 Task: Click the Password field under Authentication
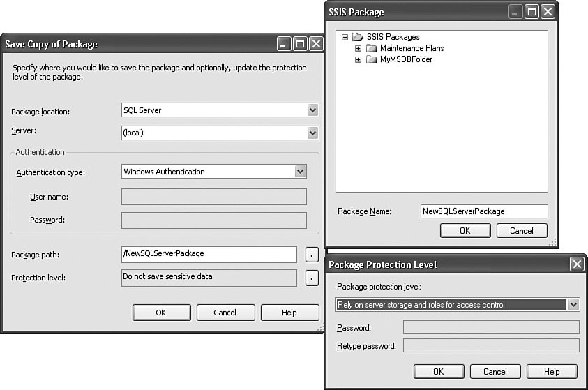pyautogui.click(x=213, y=220)
